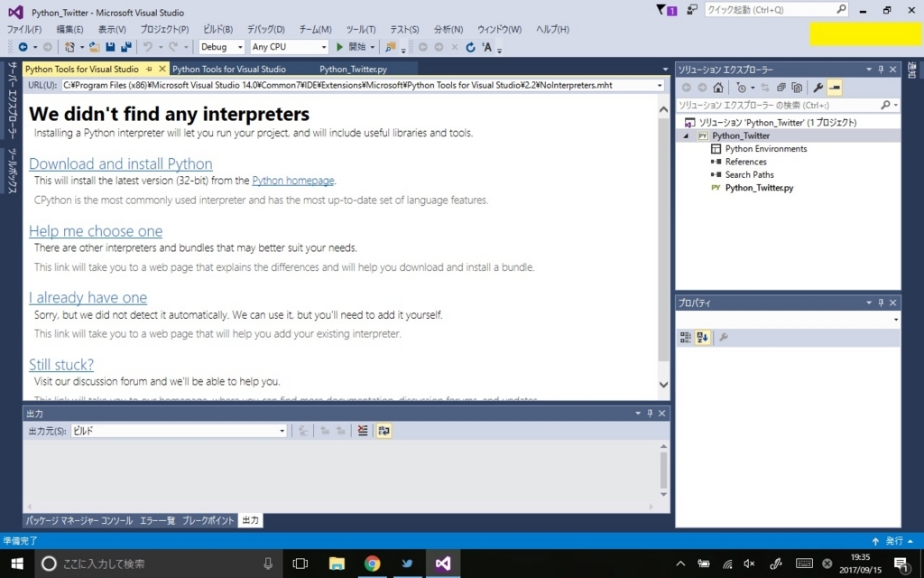Open the Any CPU platform dropdown
The width and height of the screenshot is (924, 578).
[x=324, y=47]
